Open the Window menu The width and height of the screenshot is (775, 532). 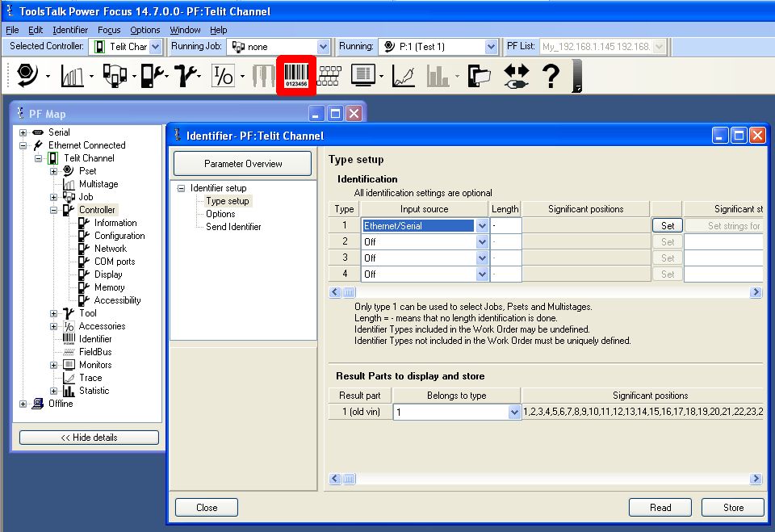(186, 30)
